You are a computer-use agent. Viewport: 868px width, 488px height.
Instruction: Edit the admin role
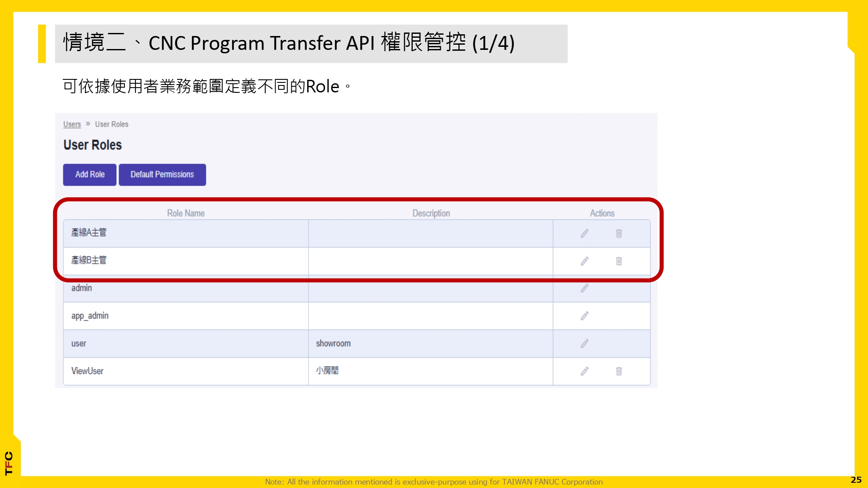point(585,288)
